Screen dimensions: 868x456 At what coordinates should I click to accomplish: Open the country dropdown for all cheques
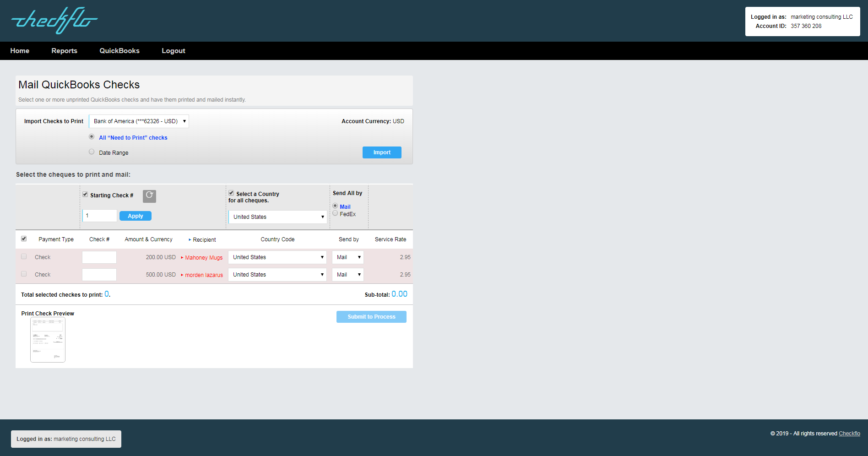(278, 217)
